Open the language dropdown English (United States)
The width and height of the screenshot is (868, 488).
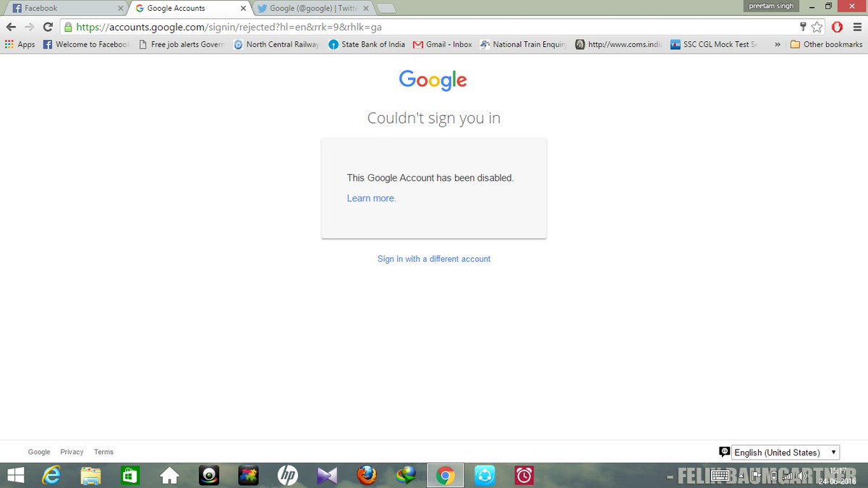(786, 453)
